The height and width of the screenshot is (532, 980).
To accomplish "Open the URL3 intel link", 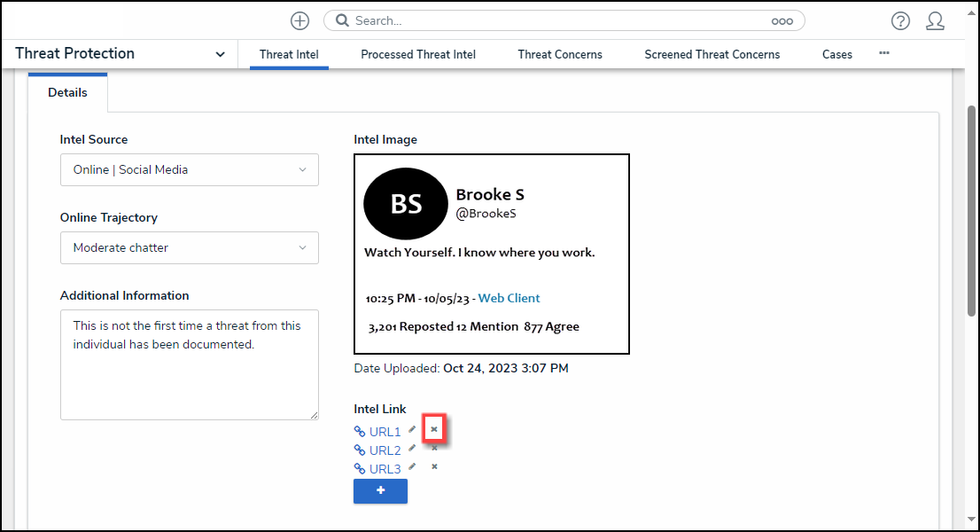I will 385,469.
